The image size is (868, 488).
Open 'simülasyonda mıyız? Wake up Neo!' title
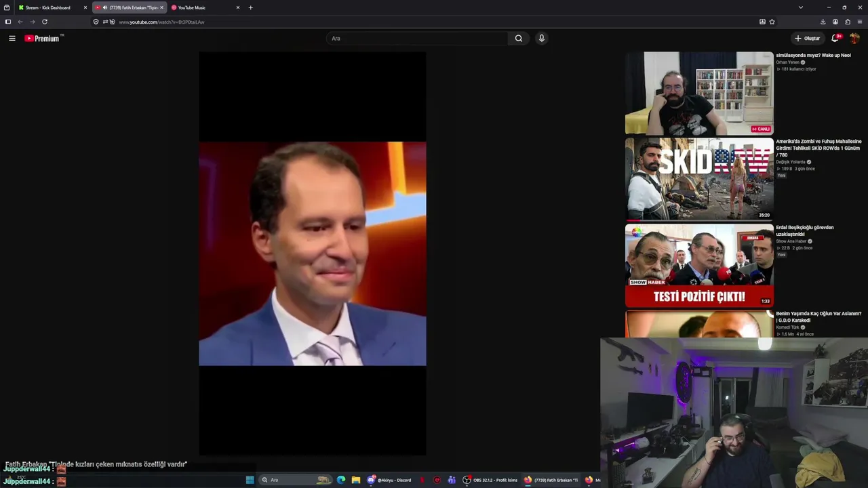(813, 56)
